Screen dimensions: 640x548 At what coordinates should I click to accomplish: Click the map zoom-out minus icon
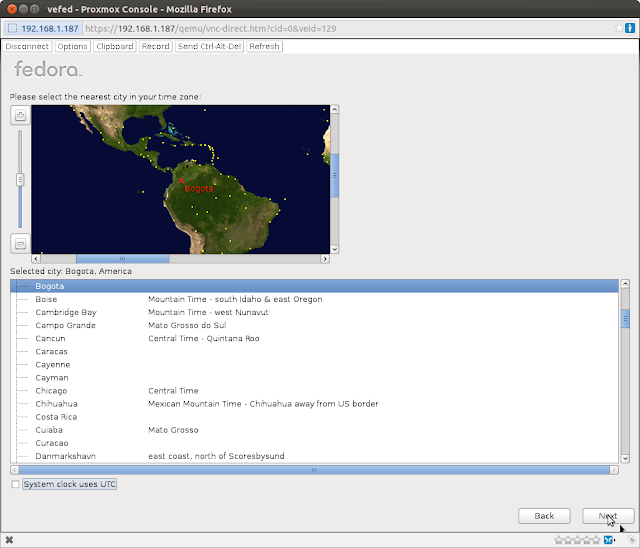pos(20,244)
